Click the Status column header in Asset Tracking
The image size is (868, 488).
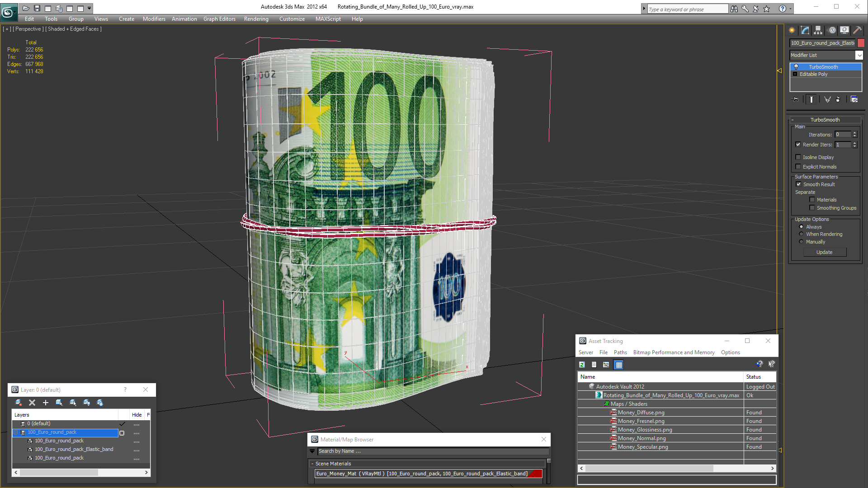[760, 377]
